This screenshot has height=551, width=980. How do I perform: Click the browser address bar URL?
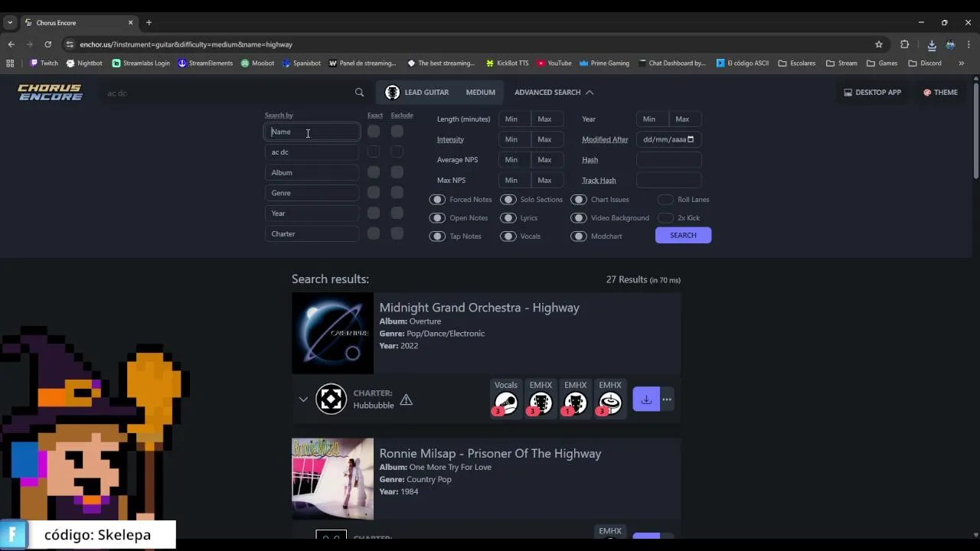(x=186, y=44)
